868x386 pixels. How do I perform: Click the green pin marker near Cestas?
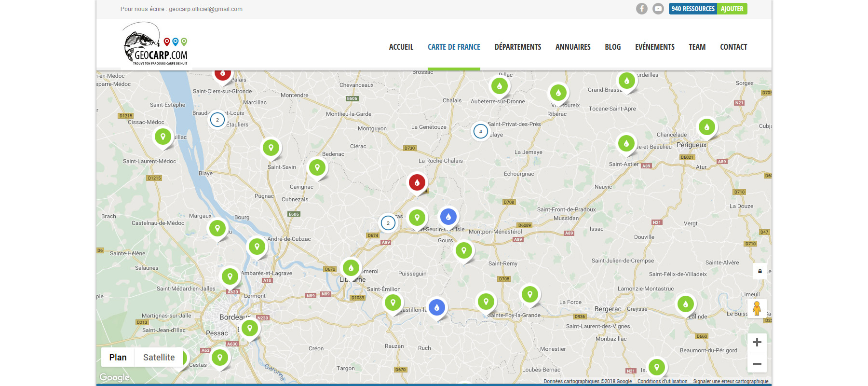coord(220,358)
